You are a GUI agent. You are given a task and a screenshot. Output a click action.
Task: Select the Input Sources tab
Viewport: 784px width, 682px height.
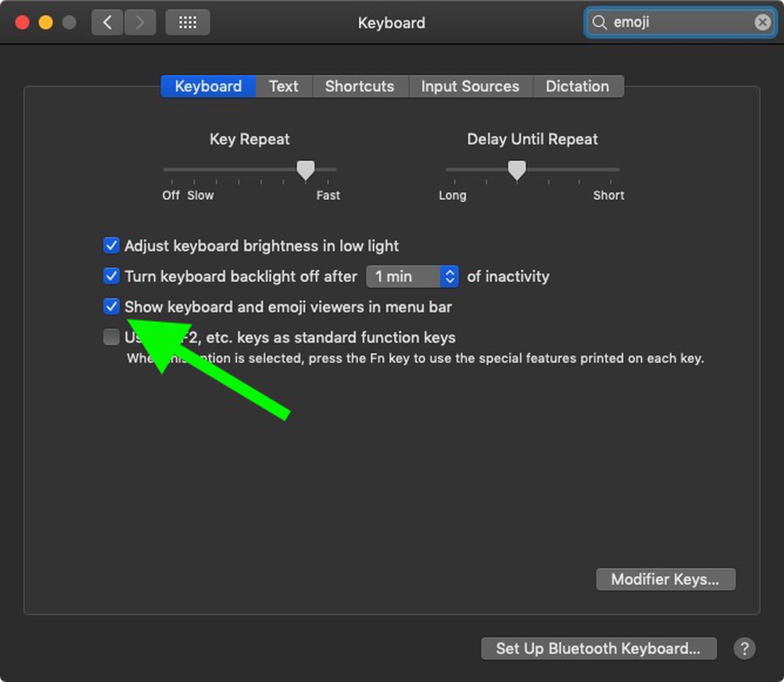[x=470, y=86]
